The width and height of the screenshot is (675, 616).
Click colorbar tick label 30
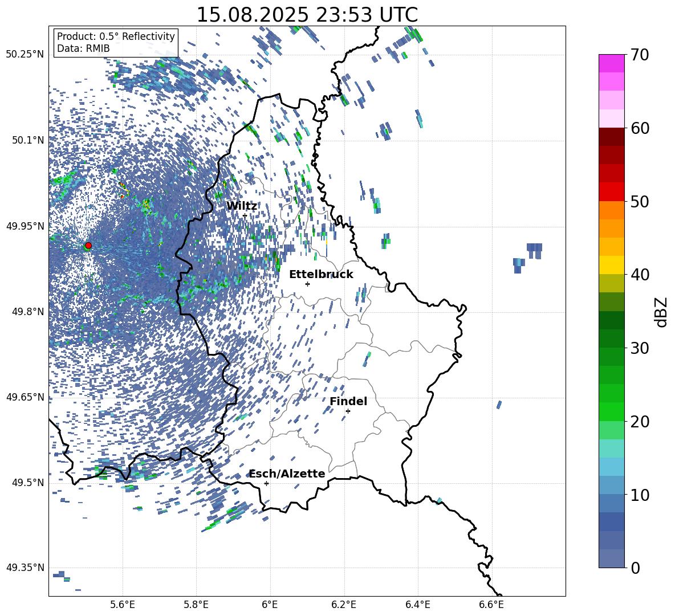[640, 348]
